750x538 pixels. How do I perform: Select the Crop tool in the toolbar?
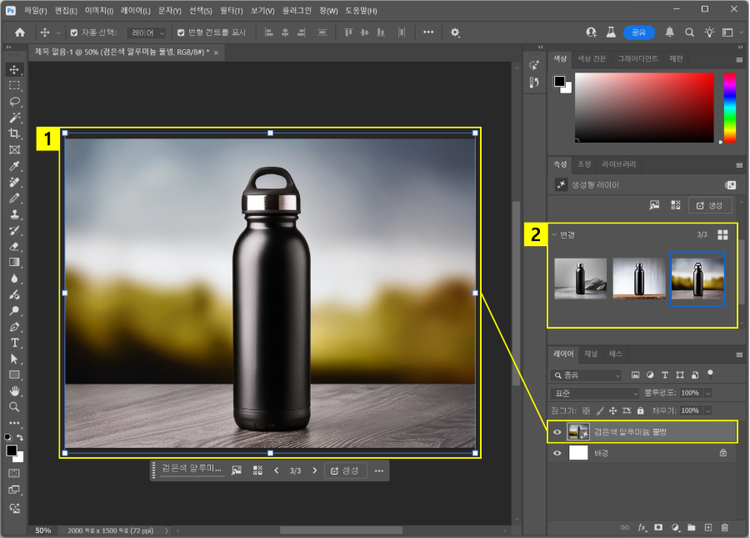(14, 133)
